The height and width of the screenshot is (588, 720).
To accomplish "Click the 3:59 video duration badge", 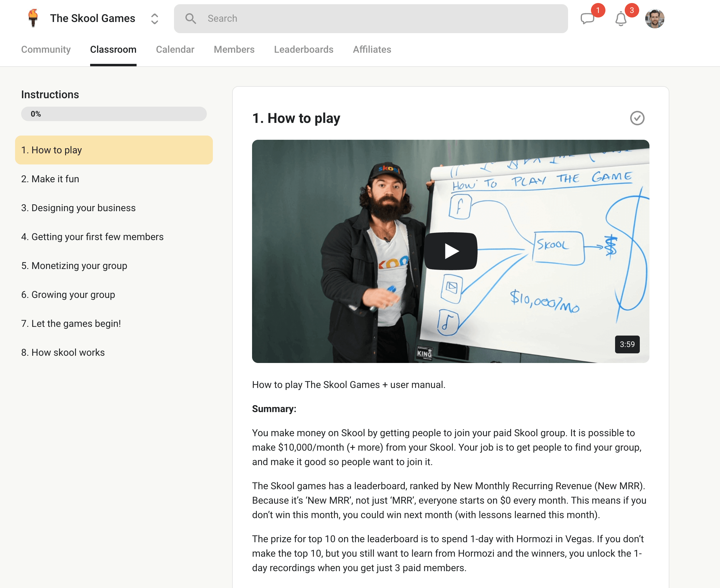I will click(627, 344).
